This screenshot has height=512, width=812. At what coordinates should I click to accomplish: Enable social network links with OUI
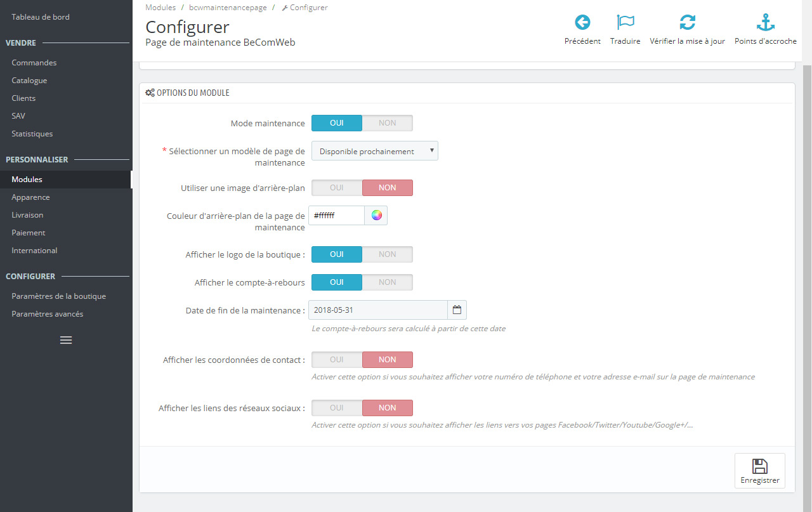pyautogui.click(x=337, y=408)
